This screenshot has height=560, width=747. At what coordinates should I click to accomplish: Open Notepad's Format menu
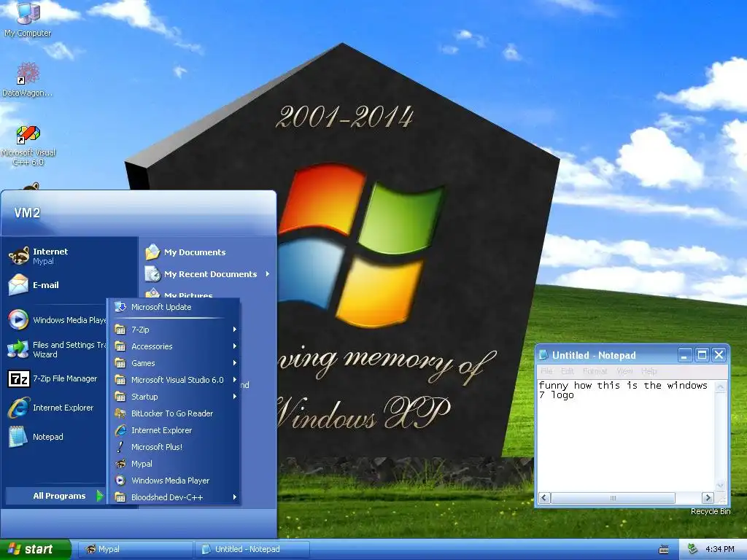[x=595, y=371]
